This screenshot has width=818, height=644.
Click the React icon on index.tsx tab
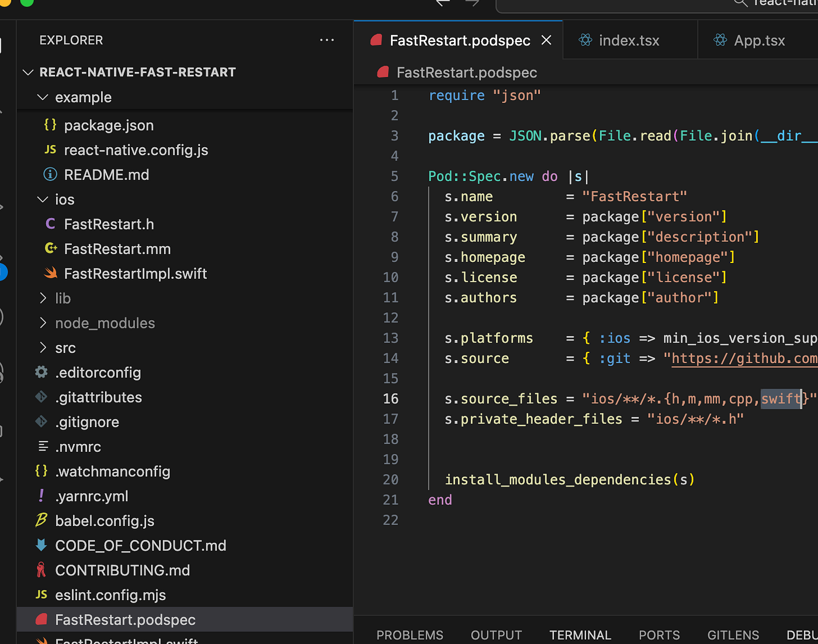tap(585, 40)
